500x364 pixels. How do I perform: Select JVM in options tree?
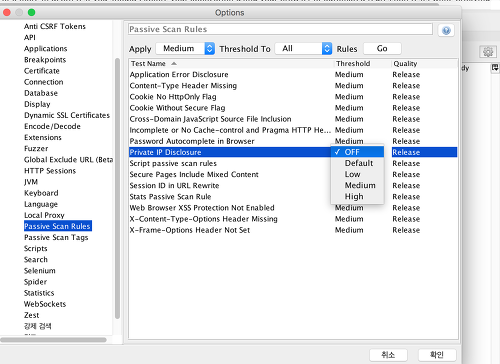pyautogui.click(x=31, y=182)
